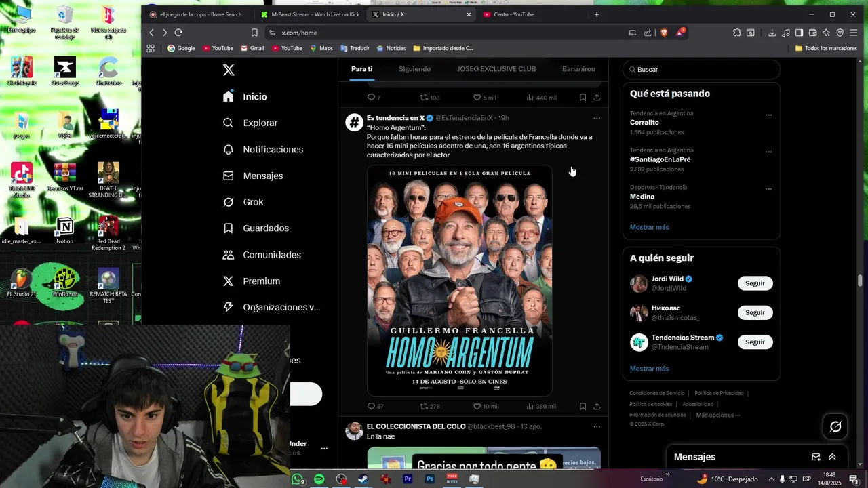This screenshot has width=868, height=488.
Task: Open browser extensions puzzle icon
Action: pos(737,33)
